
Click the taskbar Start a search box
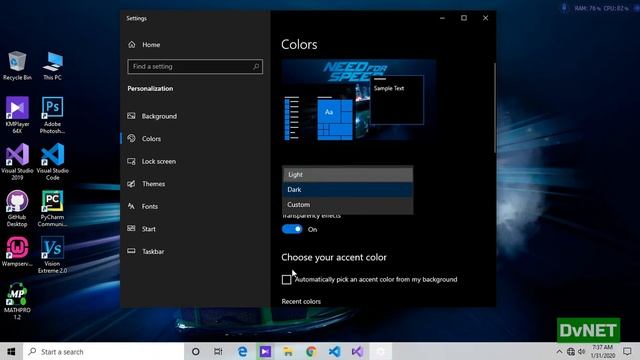pos(103,351)
